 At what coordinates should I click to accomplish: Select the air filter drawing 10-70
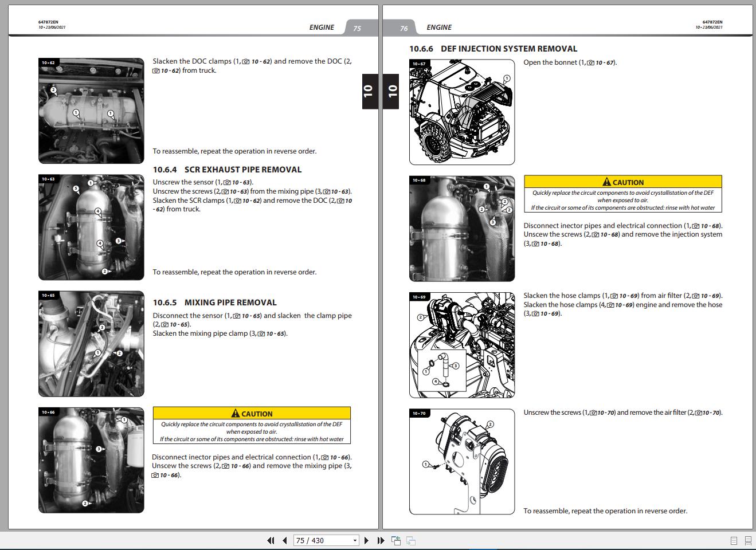[x=462, y=461]
